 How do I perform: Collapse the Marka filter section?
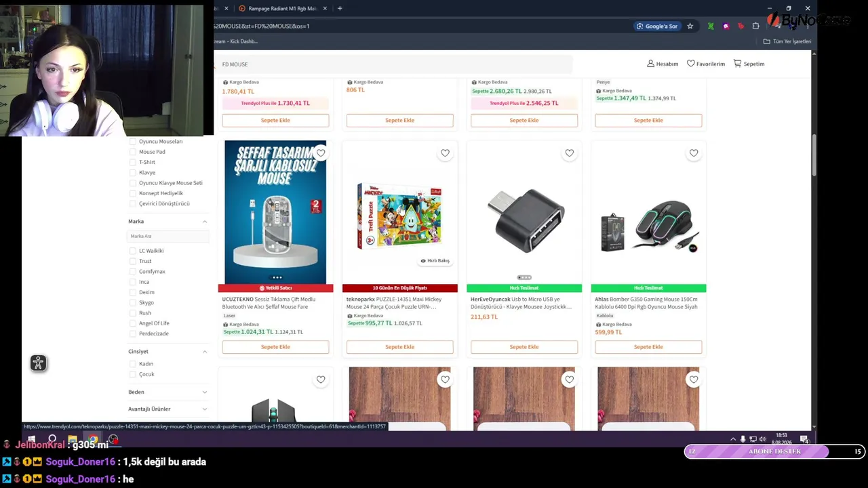(x=205, y=222)
